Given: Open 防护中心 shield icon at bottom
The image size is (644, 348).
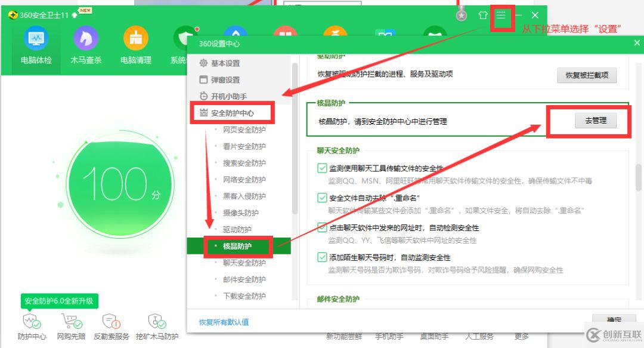Looking at the screenshot, I should [32, 327].
